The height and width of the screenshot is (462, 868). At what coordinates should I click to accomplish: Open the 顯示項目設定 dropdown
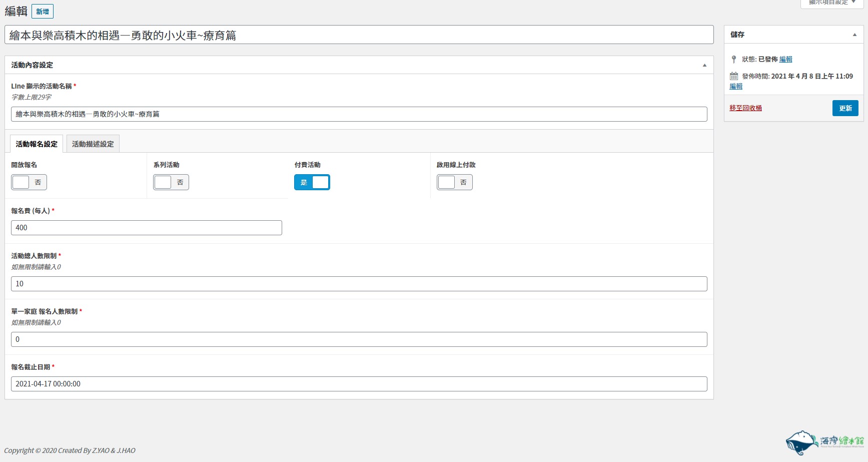[x=832, y=3]
